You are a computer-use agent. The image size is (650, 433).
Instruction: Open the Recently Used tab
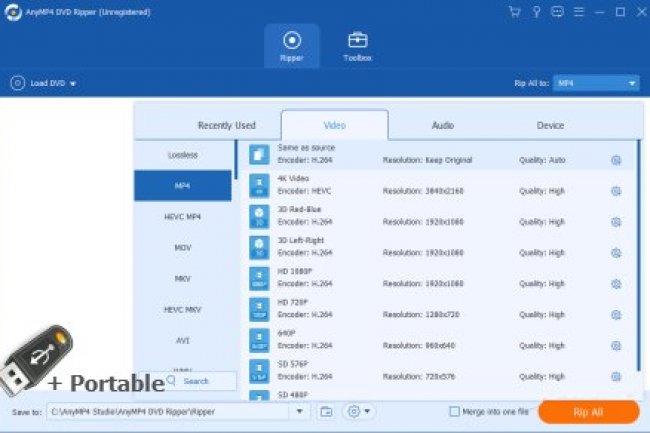pyautogui.click(x=227, y=125)
